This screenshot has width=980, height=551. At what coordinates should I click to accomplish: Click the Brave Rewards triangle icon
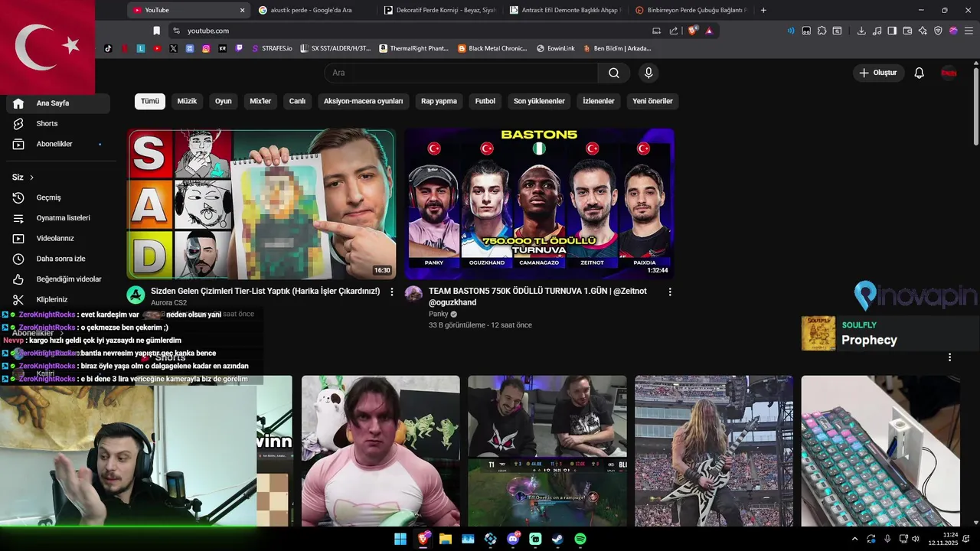(709, 31)
